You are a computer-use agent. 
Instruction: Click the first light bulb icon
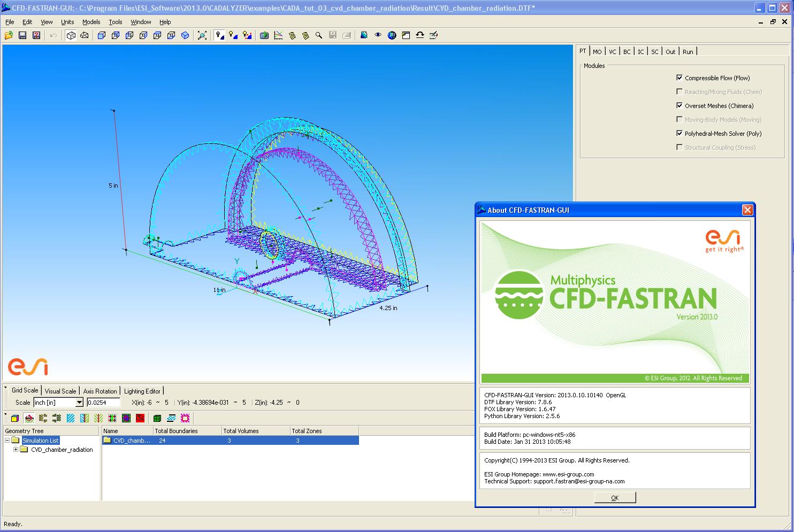(219, 35)
